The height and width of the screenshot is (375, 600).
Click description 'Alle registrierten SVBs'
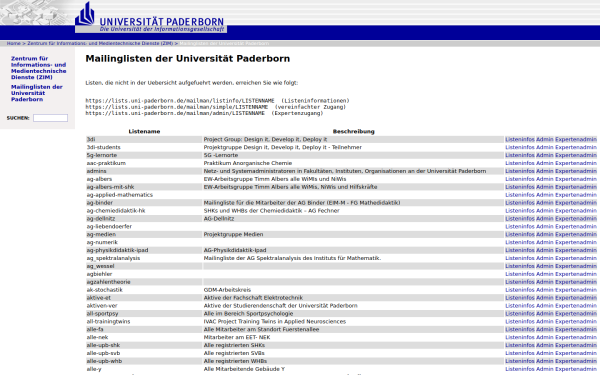point(234,353)
